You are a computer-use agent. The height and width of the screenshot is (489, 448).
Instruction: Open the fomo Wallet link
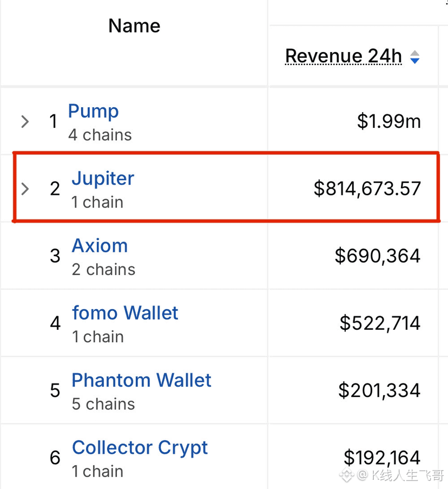pyautogui.click(x=125, y=313)
